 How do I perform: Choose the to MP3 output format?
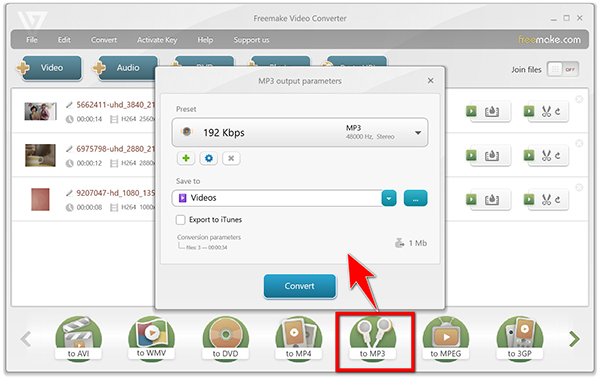(x=373, y=338)
